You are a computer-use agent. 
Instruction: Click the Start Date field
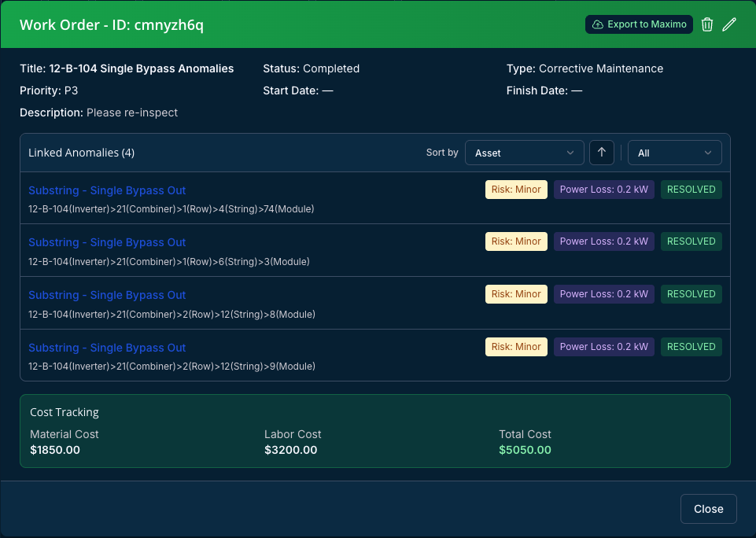click(298, 90)
